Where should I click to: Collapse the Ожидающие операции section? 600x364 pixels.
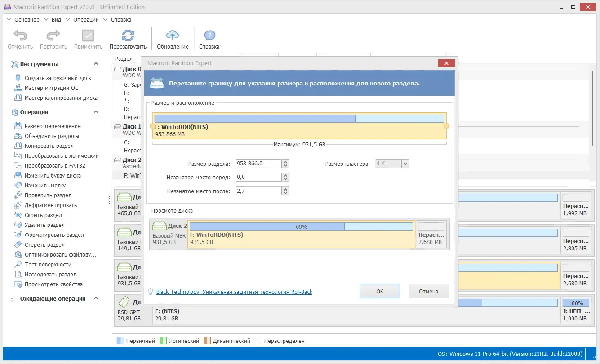click(96, 299)
